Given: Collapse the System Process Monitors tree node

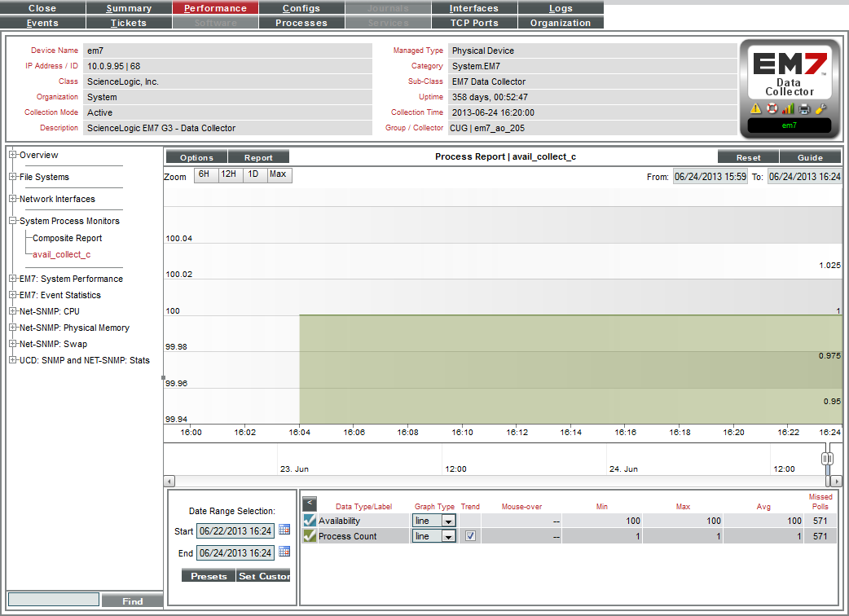Looking at the screenshot, I should (12, 221).
